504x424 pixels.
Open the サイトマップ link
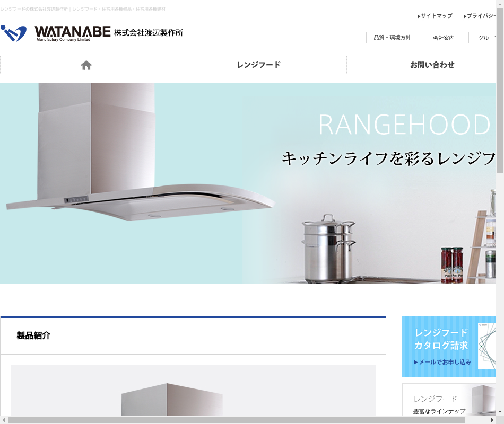[x=437, y=16]
